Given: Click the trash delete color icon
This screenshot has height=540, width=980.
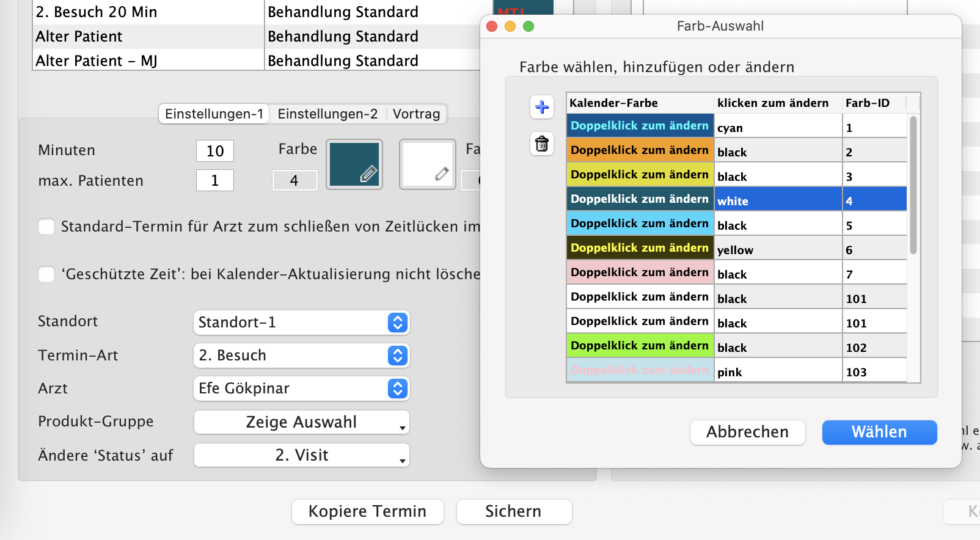Looking at the screenshot, I should point(541,144).
